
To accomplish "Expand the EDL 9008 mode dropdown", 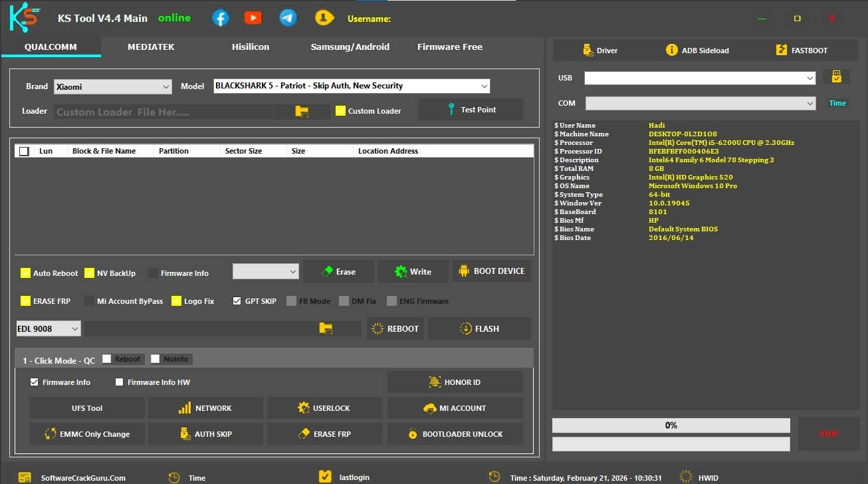I will (x=74, y=328).
